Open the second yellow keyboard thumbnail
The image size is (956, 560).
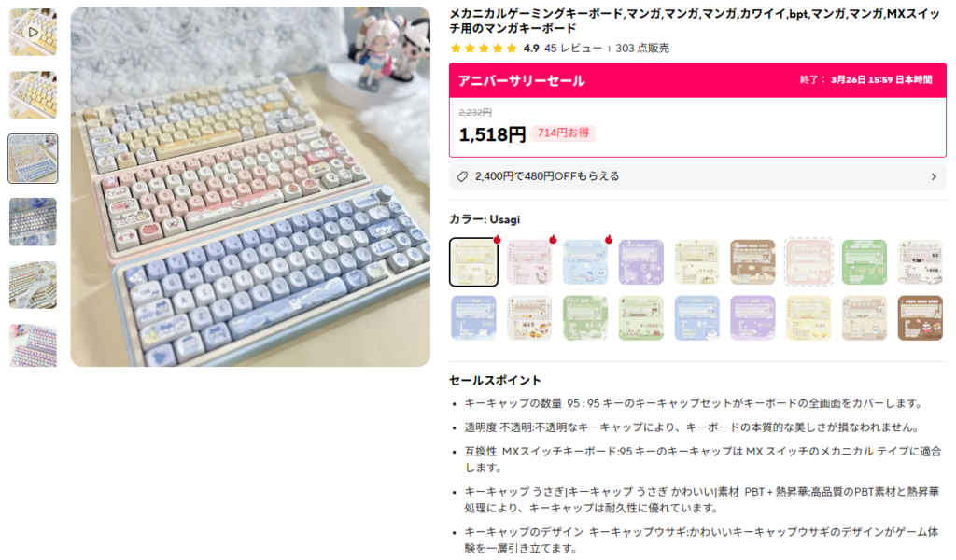tap(33, 96)
